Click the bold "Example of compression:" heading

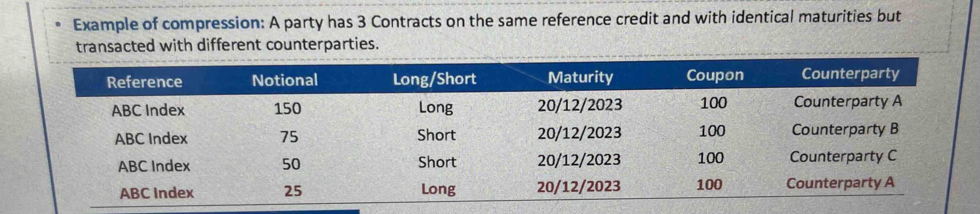[x=169, y=24]
